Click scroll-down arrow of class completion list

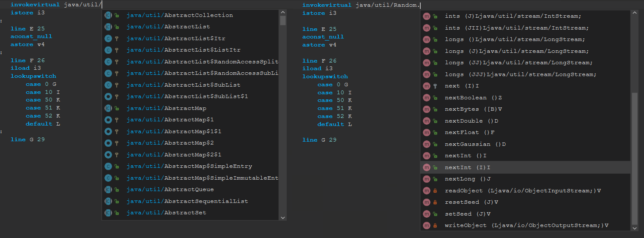coord(283,217)
